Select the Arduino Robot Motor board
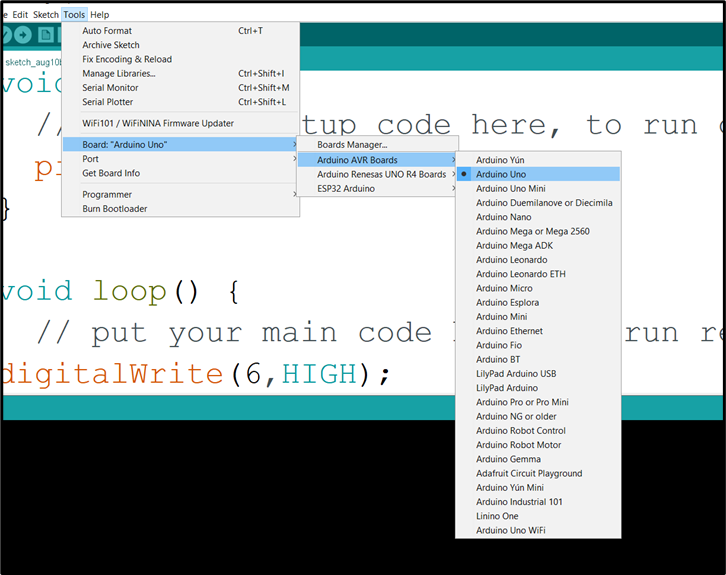Image resolution: width=726 pixels, height=575 pixels. click(538, 445)
